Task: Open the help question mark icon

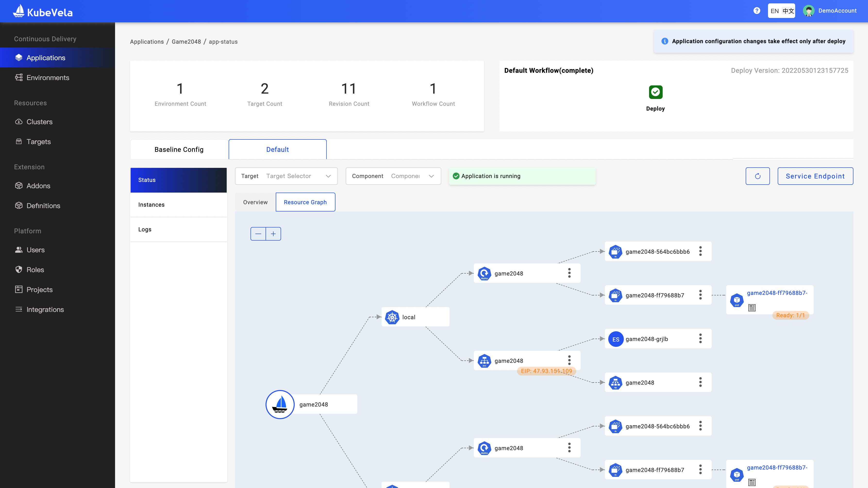Action: (757, 11)
